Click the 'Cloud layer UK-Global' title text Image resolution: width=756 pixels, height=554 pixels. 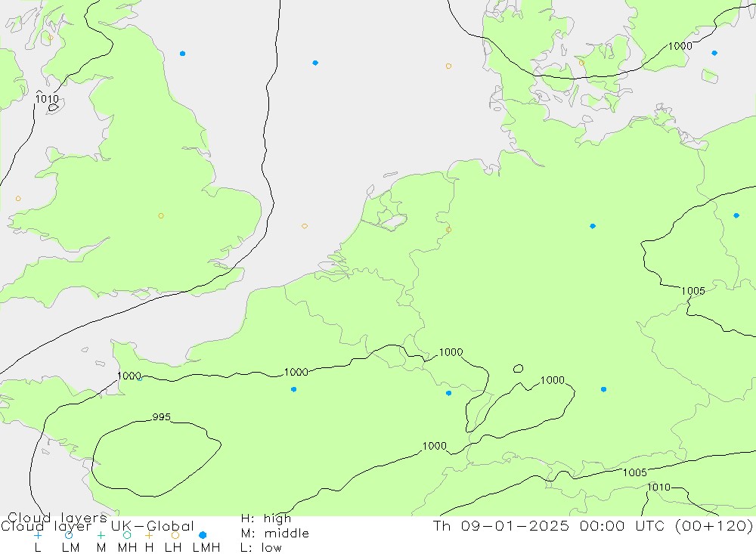point(97,526)
